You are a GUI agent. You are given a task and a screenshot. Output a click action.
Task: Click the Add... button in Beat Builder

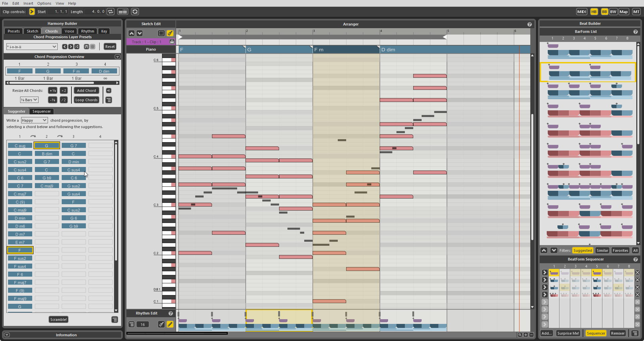point(547,333)
